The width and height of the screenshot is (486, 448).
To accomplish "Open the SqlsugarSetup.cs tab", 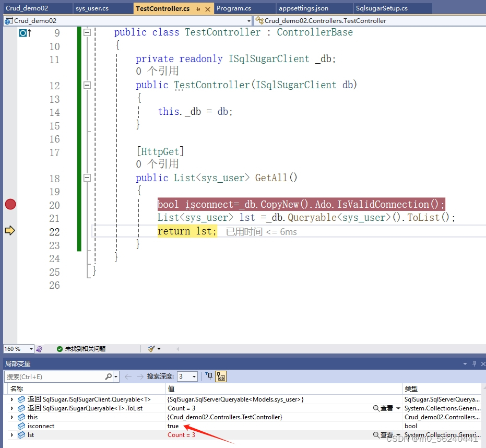I will coord(382,8).
